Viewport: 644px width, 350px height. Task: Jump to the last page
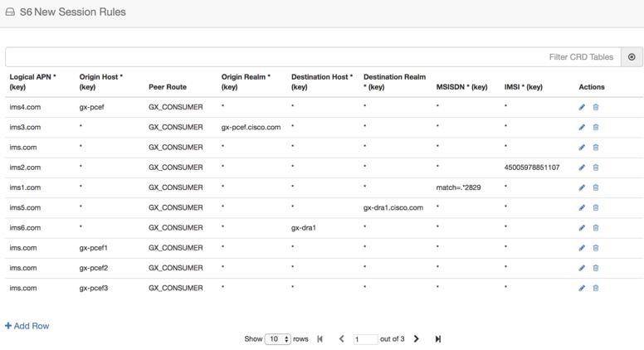coord(438,339)
